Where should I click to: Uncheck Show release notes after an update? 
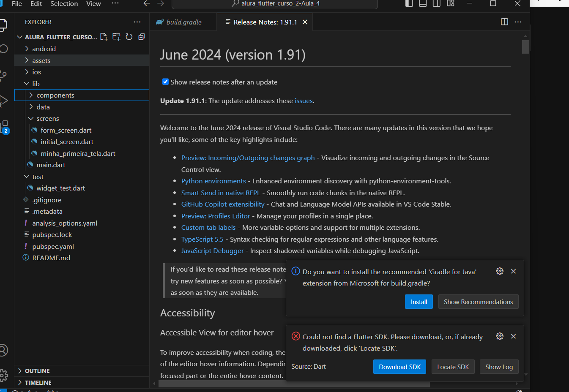click(x=166, y=82)
